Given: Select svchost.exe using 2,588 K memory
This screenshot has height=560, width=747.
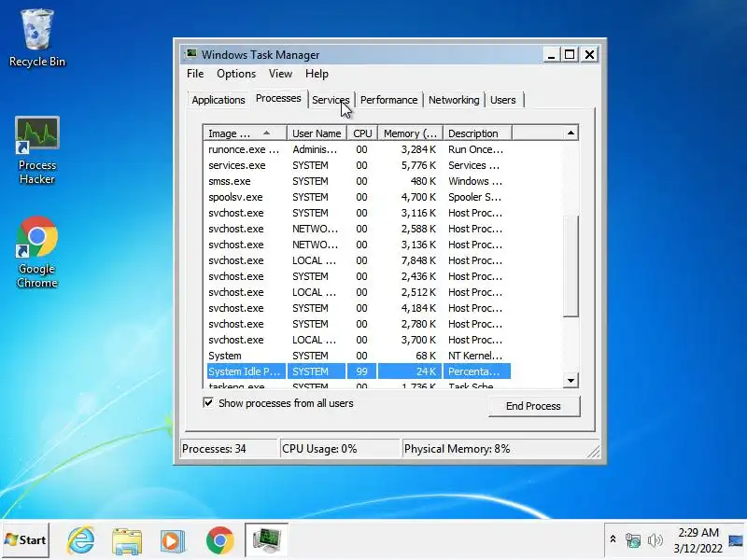Looking at the screenshot, I should pos(359,229).
